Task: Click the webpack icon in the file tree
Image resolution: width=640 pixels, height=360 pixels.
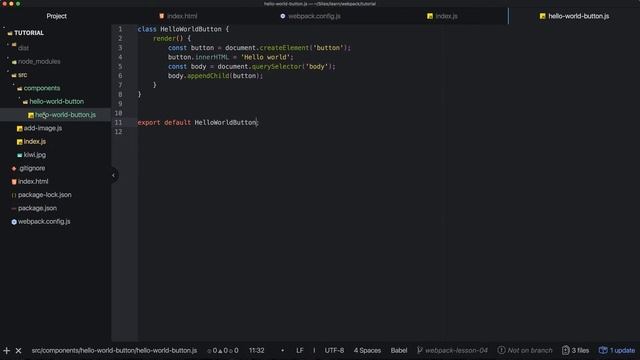Action: coord(14,222)
